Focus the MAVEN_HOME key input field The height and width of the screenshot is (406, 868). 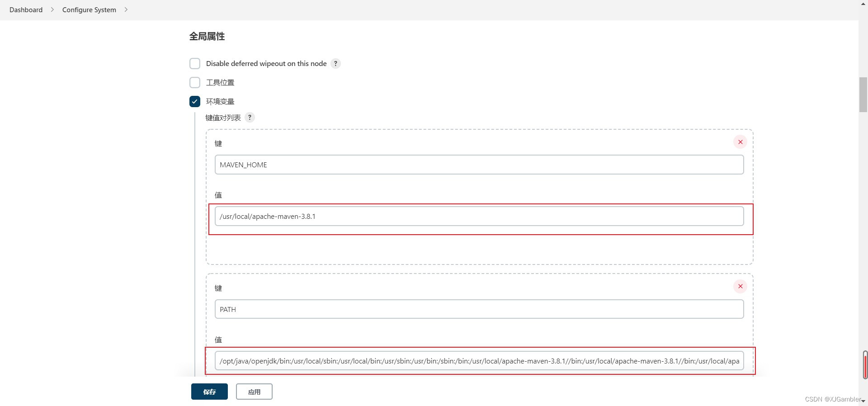click(479, 165)
